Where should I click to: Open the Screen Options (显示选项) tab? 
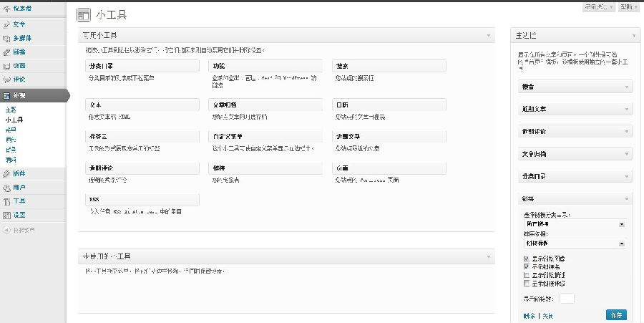pos(600,6)
